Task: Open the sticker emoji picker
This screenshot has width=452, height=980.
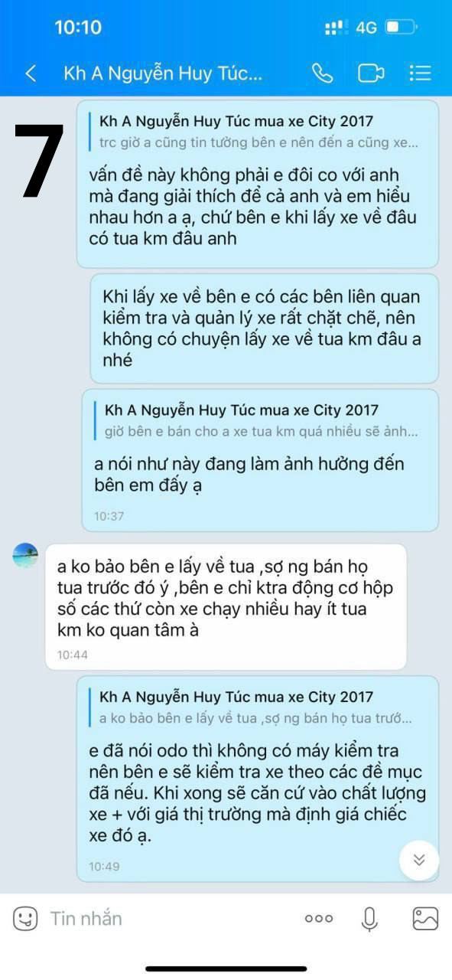Action: (25, 918)
